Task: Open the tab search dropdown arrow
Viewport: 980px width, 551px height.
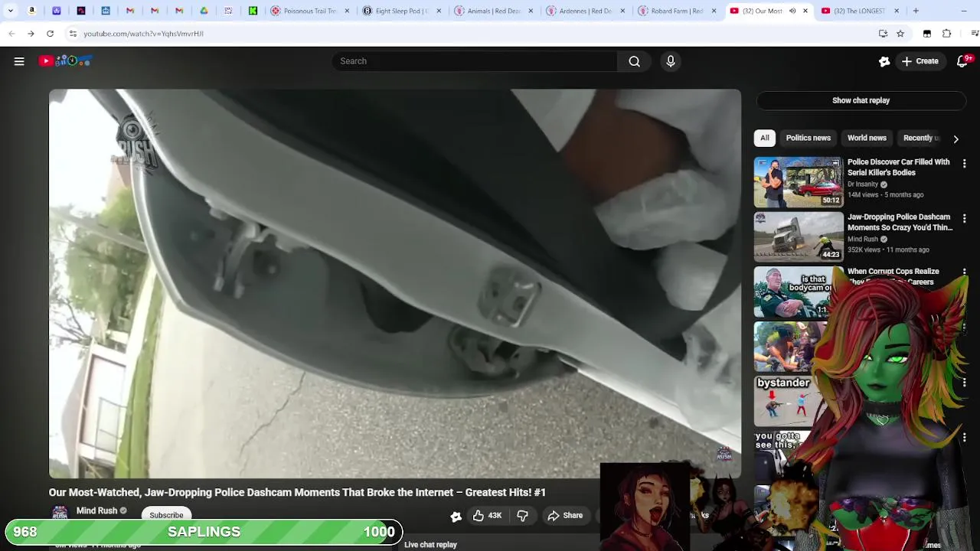Action: click(10, 11)
